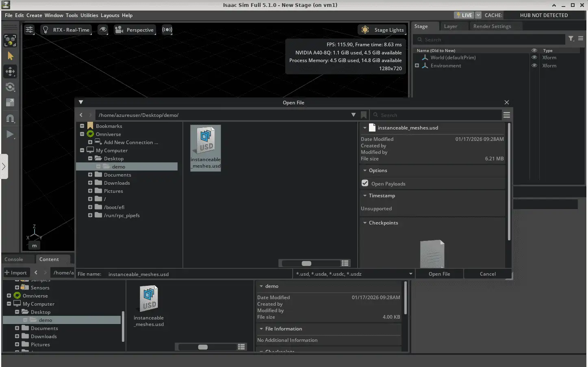Select the Move tool in left toolbar
Viewport: 588px width, 367px height.
(10, 71)
